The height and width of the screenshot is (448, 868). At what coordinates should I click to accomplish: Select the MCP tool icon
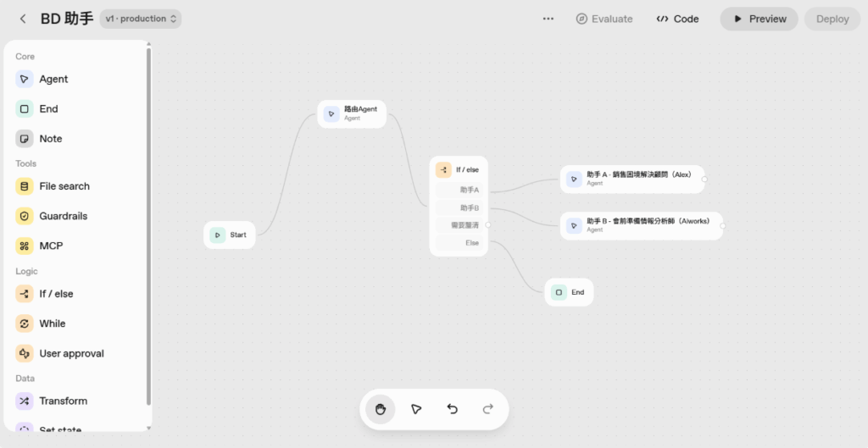[25, 246]
